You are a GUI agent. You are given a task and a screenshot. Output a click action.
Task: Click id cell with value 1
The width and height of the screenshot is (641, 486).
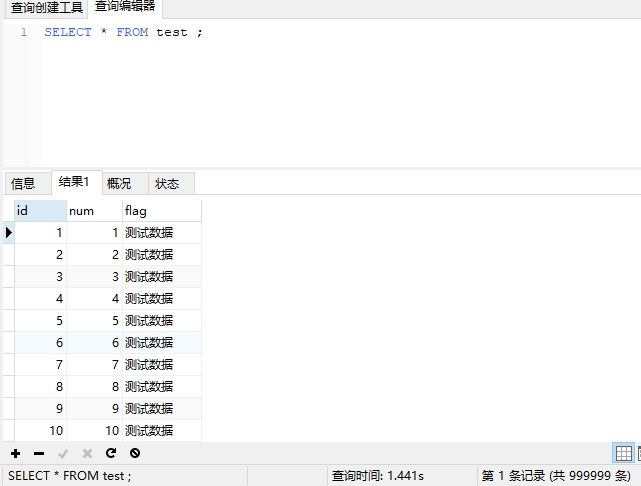pyautogui.click(x=40, y=233)
